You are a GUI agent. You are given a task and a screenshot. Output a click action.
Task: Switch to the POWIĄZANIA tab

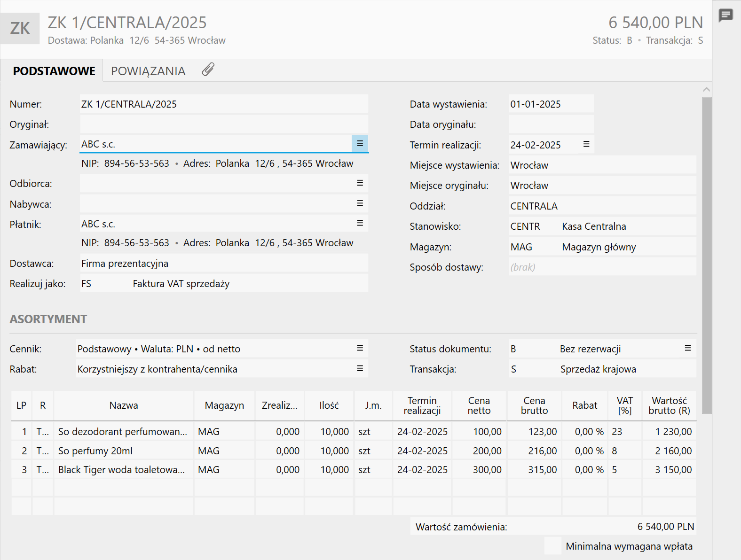148,71
